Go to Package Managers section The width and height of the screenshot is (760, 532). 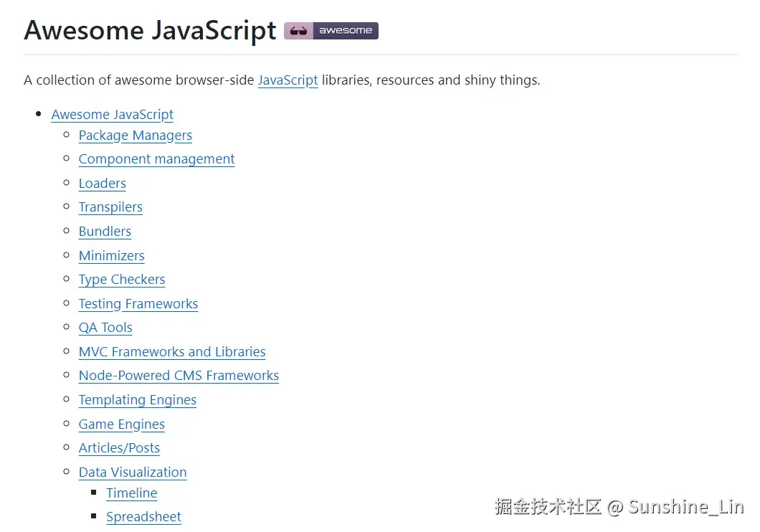pyautogui.click(x=136, y=136)
